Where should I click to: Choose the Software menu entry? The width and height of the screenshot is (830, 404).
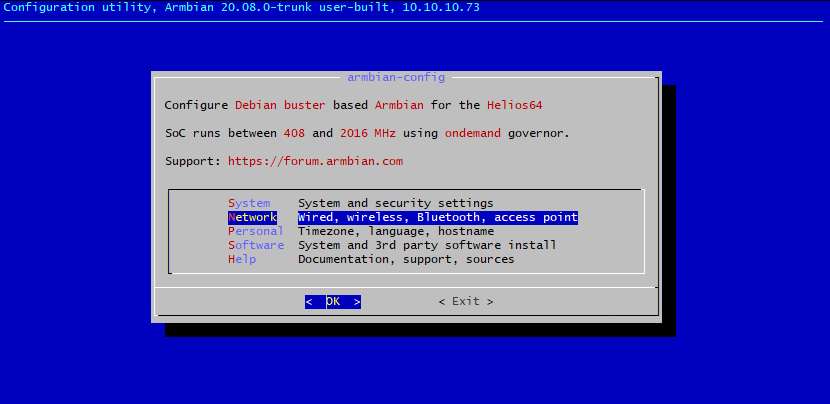coord(256,245)
